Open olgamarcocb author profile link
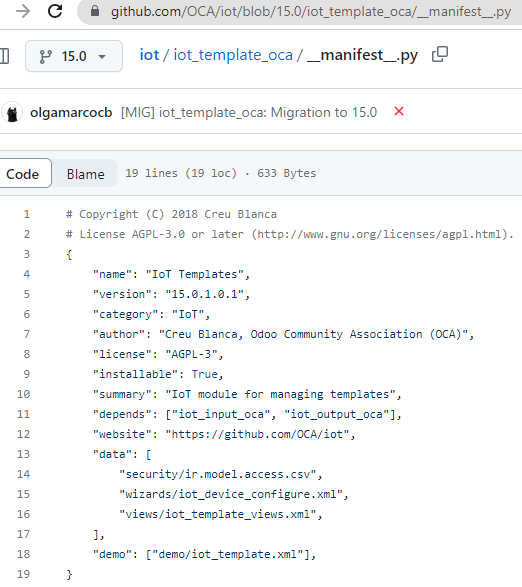This screenshot has width=522, height=587. click(71, 112)
